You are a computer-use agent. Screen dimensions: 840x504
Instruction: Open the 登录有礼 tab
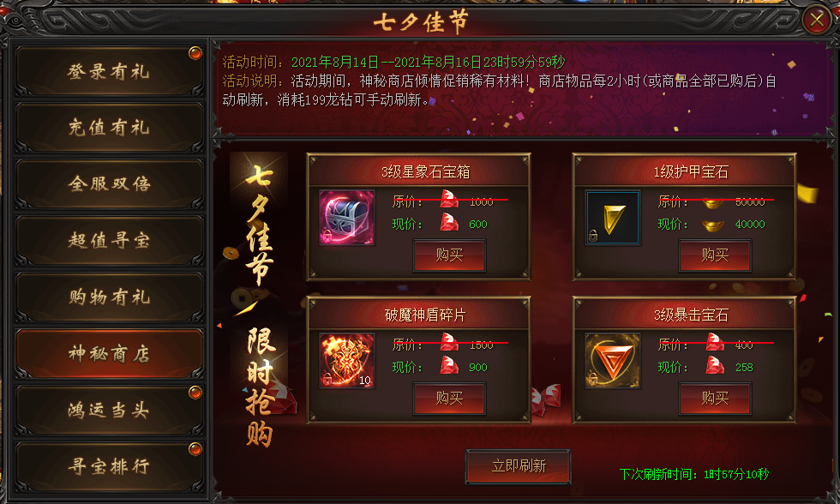pos(109,71)
